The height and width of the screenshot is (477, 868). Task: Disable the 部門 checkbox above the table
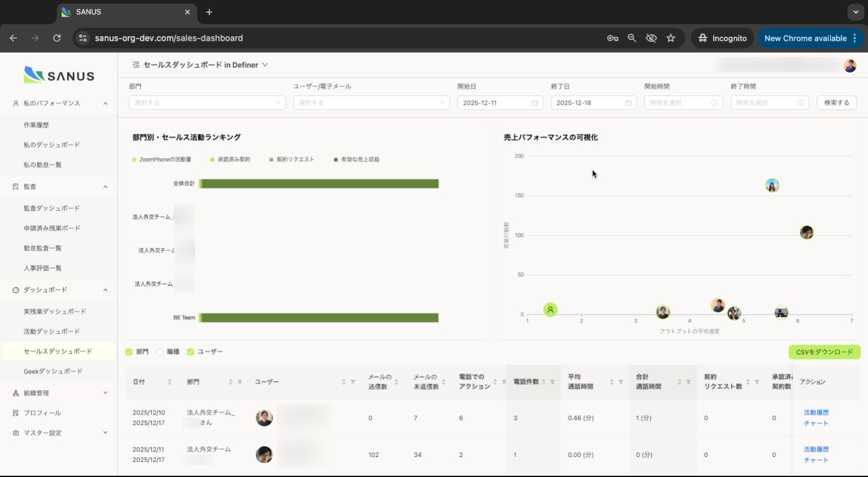point(130,352)
